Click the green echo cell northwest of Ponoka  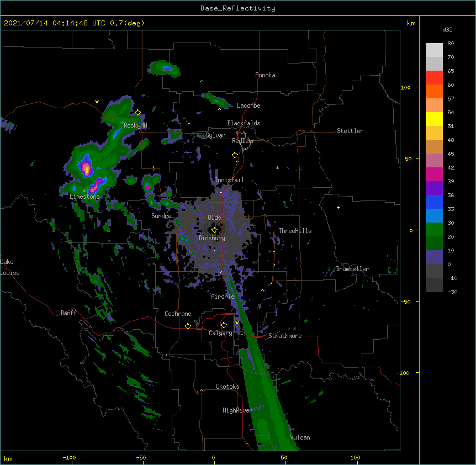click(x=164, y=69)
